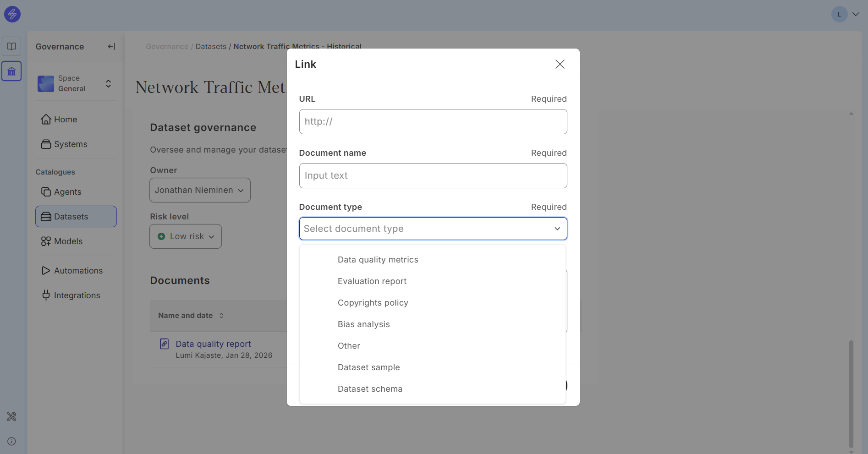The height and width of the screenshot is (454, 868).
Task: Click the Data quality report link icon
Action: [x=164, y=344]
